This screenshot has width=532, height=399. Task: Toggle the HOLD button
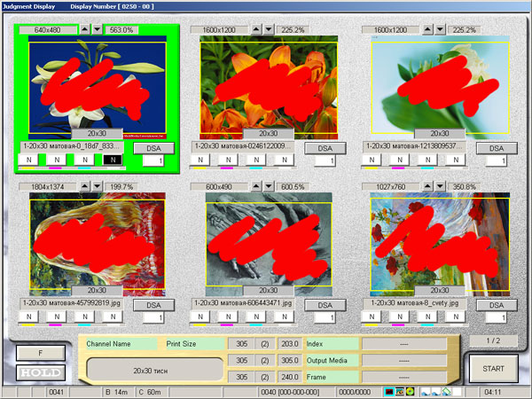click(38, 372)
